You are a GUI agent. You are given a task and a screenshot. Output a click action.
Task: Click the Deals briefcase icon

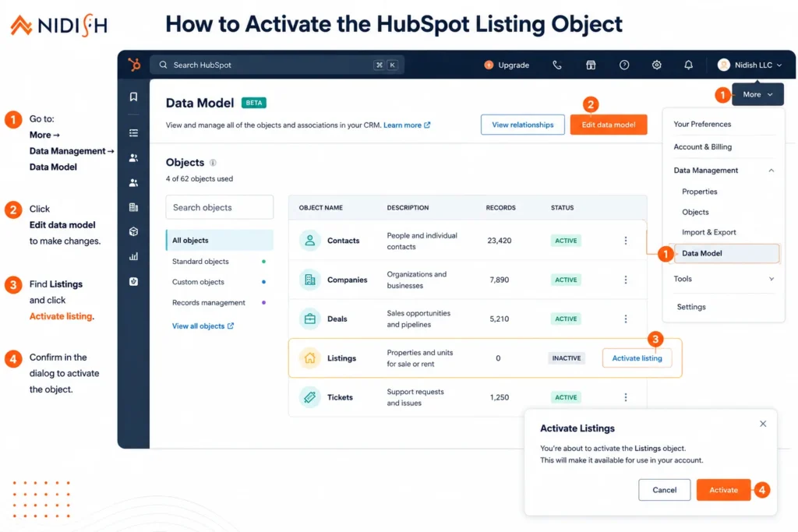[x=309, y=319]
